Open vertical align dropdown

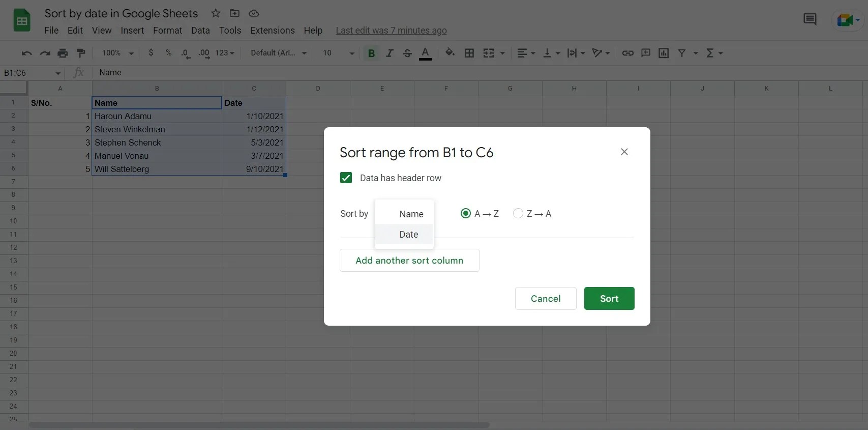552,53
